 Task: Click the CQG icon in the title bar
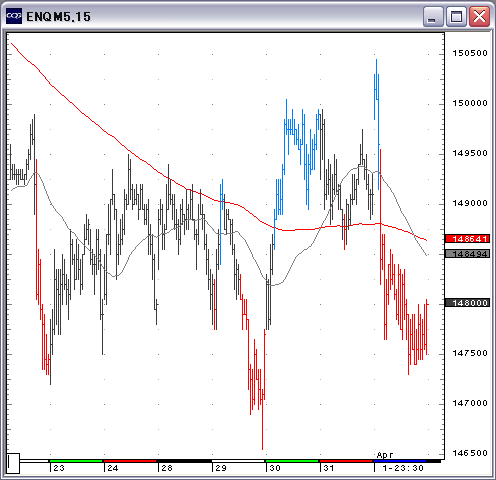14,16
